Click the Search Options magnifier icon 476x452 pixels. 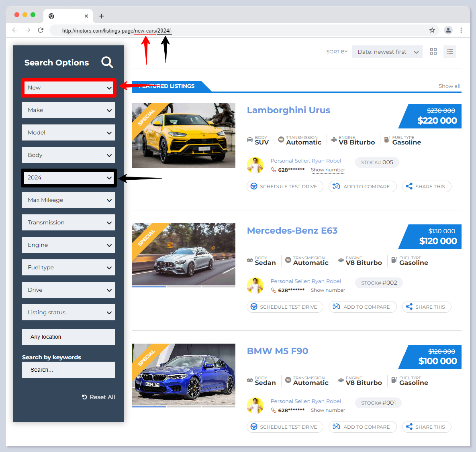click(107, 62)
